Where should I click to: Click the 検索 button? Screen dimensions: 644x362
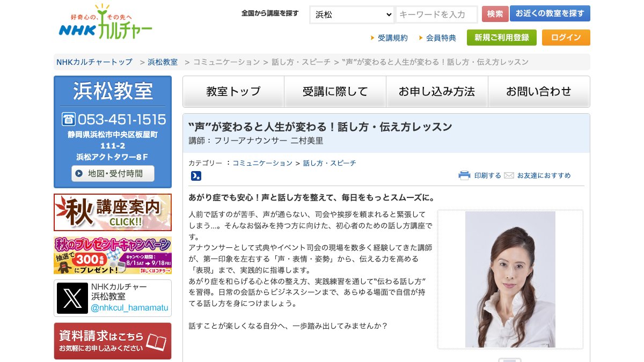tap(495, 14)
